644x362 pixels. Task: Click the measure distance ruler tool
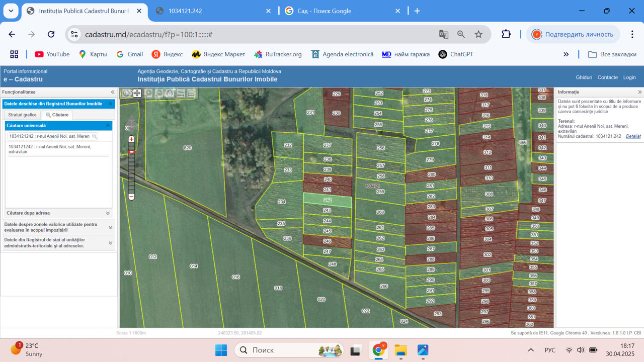tap(180, 93)
